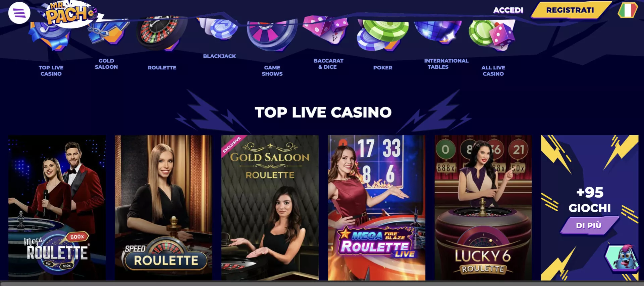644x286 pixels.
Task: Click the DI PIÙ more games button
Action: [589, 225]
